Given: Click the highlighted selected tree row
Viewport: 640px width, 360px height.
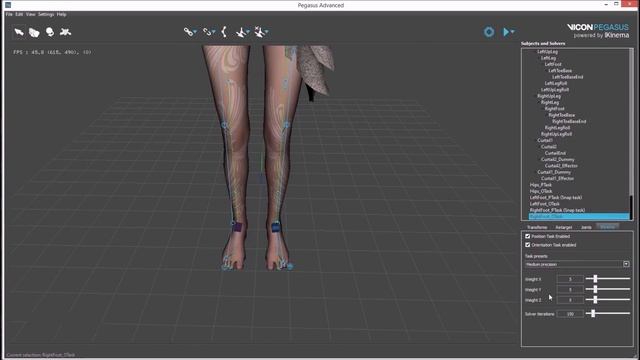Looking at the screenshot, I should click(579, 216).
